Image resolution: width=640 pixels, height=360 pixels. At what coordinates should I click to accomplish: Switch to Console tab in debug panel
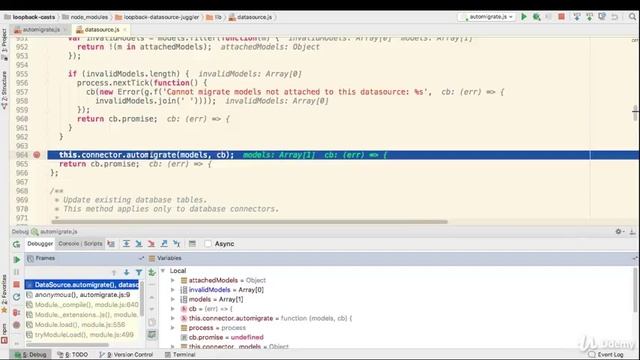click(68, 244)
